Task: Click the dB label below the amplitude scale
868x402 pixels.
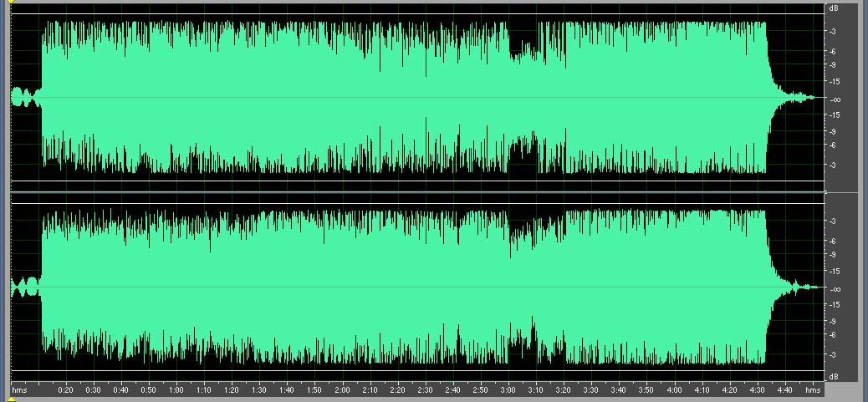Action: (x=833, y=377)
